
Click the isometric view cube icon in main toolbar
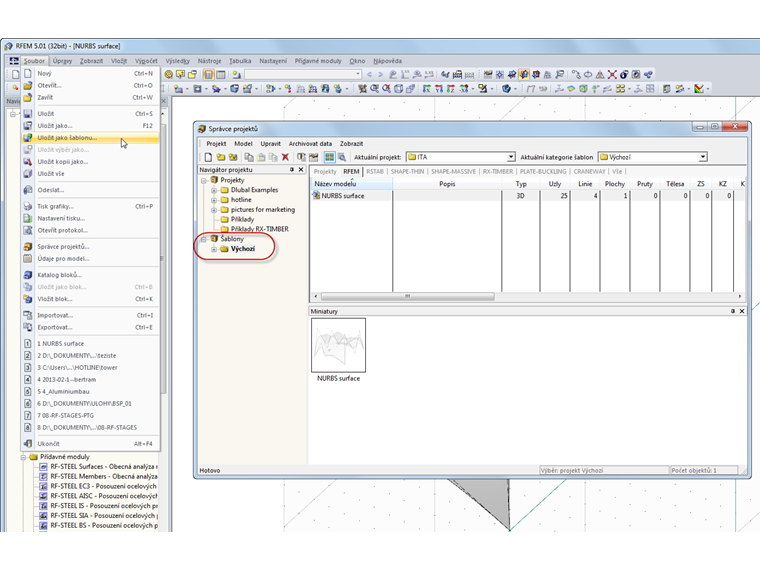click(x=398, y=89)
